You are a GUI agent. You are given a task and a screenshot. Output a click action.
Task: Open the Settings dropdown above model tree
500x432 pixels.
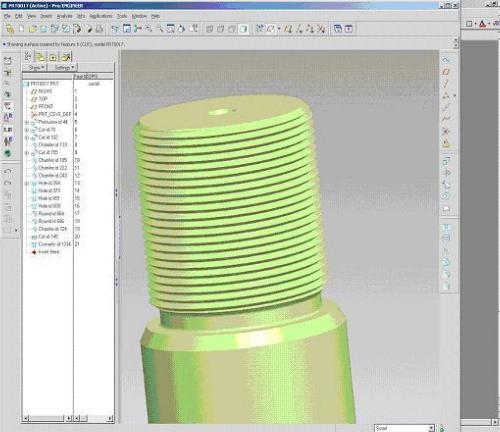pos(63,68)
